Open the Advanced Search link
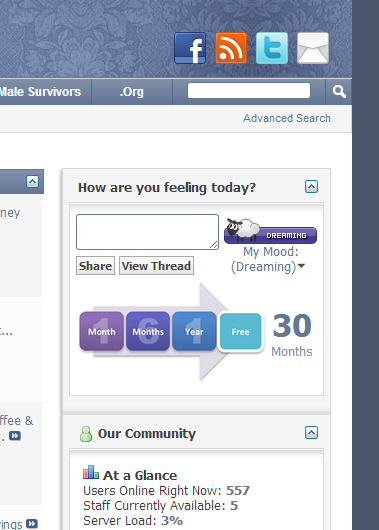The image size is (379, 530). tap(287, 118)
